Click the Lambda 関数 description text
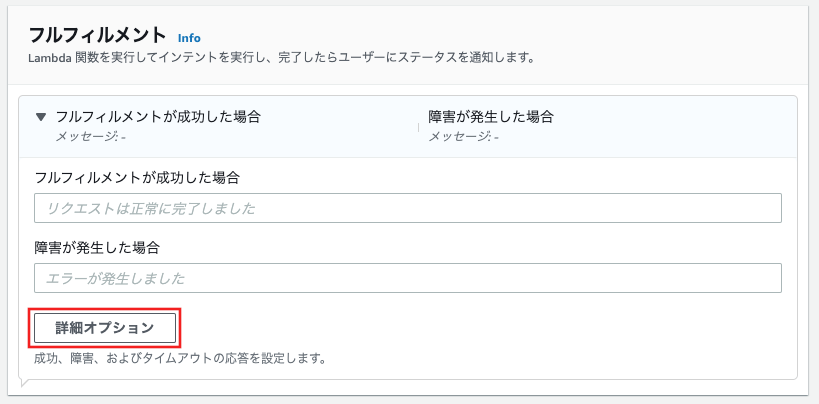The width and height of the screenshot is (819, 404). [x=282, y=57]
